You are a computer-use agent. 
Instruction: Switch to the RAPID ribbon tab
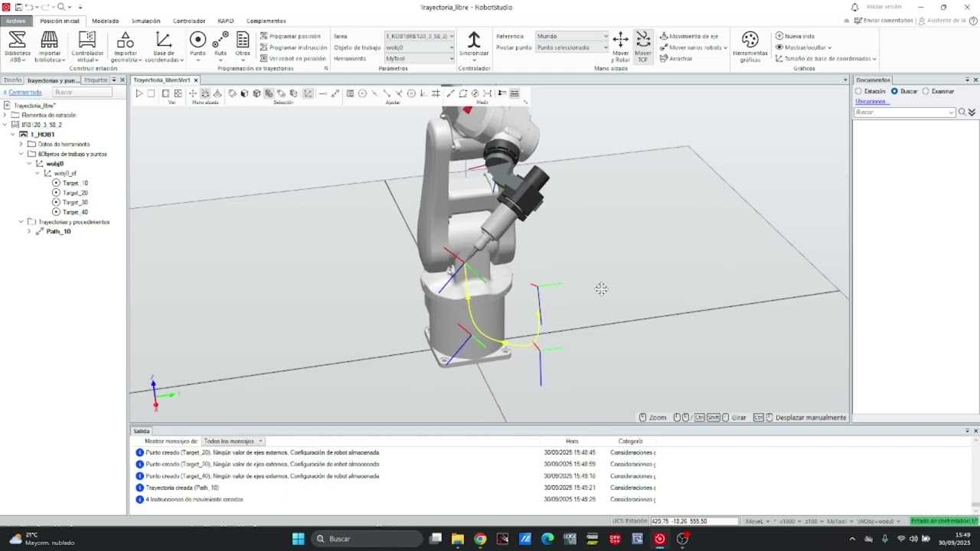pyautogui.click(x=225, y=21)
